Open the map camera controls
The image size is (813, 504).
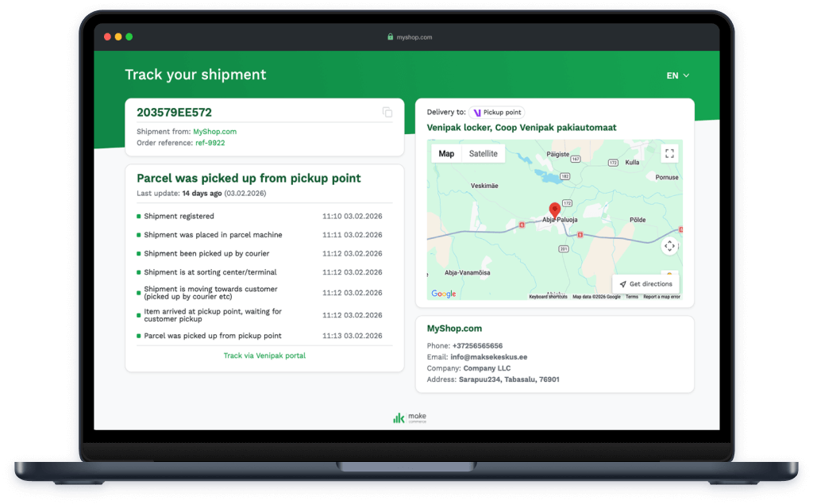(x=669, y=246)
